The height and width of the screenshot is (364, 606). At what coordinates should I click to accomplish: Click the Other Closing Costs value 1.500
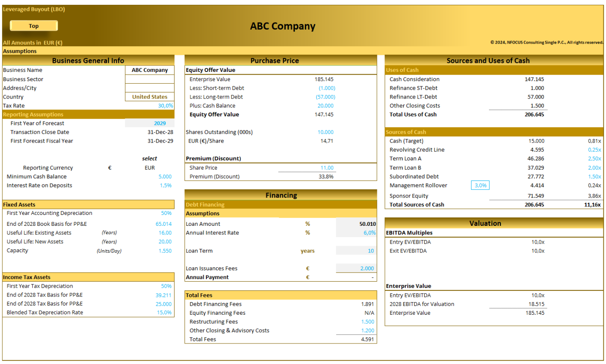tap(537, 106)
